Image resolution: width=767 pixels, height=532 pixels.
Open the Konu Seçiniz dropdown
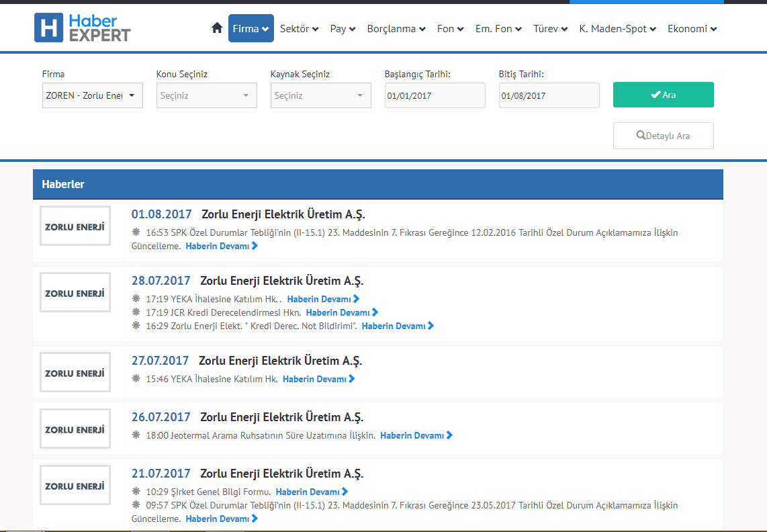pos(206,95)
